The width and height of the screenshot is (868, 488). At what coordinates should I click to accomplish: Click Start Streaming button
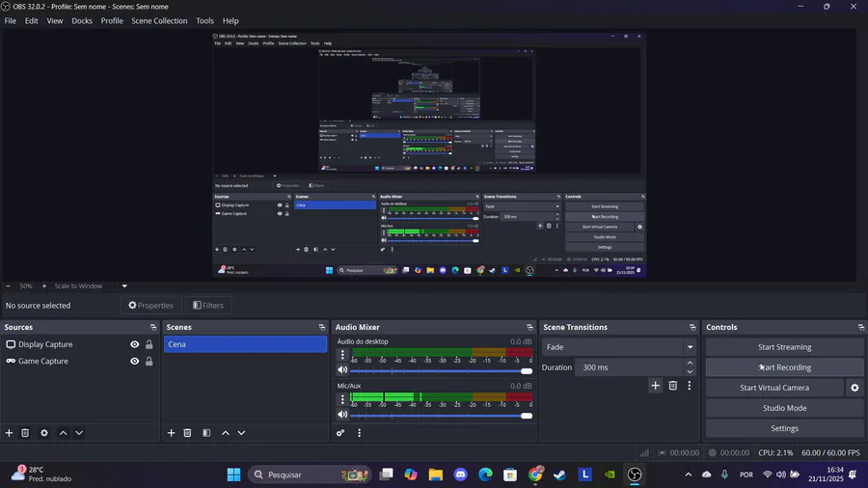click(x=784, y=347)
